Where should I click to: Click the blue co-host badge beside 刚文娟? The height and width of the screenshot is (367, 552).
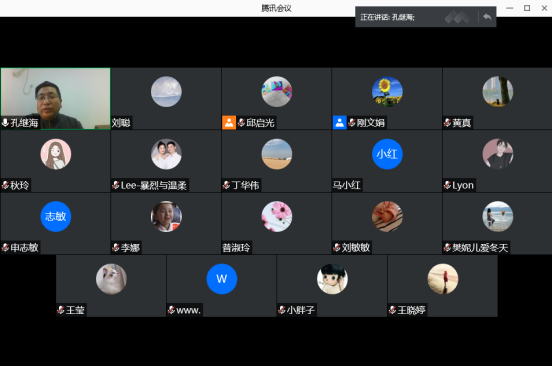pyautogui.click(x=339, y=123)
